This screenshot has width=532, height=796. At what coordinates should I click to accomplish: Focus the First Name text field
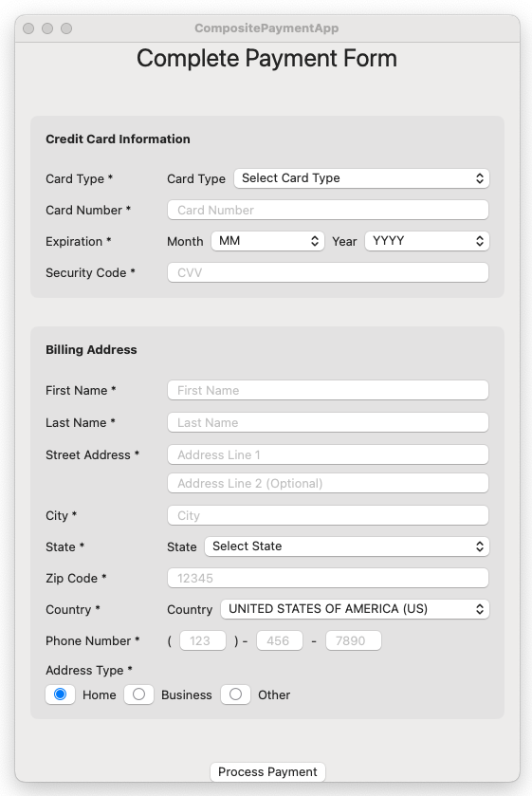pyautogui.click(x=328, y=390)
